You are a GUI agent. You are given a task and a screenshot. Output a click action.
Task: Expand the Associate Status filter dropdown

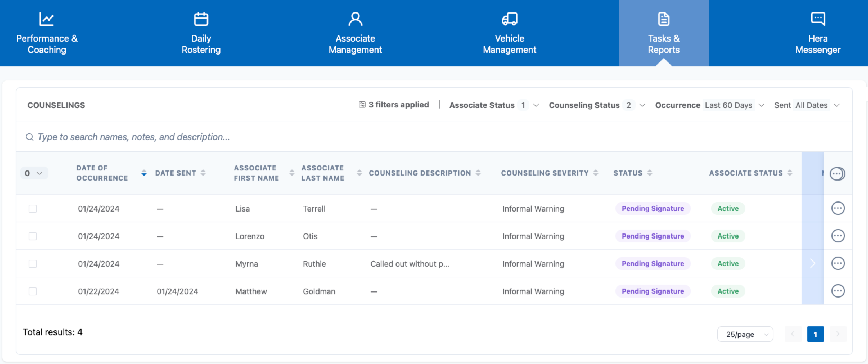494,105
